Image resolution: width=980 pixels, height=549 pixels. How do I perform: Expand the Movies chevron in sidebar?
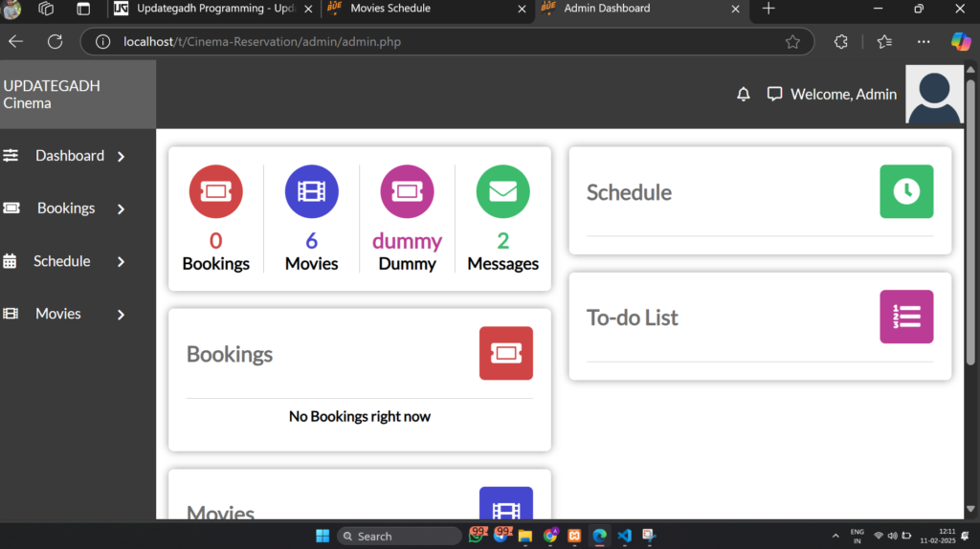coord(122,314)
